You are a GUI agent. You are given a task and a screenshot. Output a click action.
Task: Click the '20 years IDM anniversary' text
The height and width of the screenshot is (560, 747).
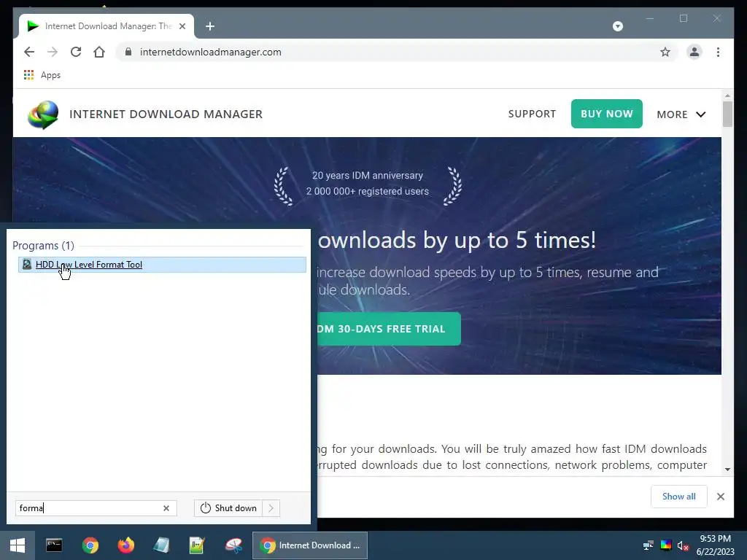tap(368, 175)
